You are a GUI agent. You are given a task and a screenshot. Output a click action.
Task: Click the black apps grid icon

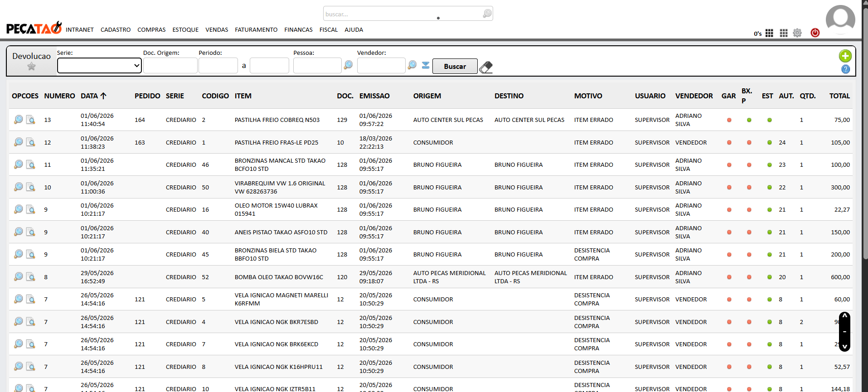pyautogui.click(x=769, y=33)
